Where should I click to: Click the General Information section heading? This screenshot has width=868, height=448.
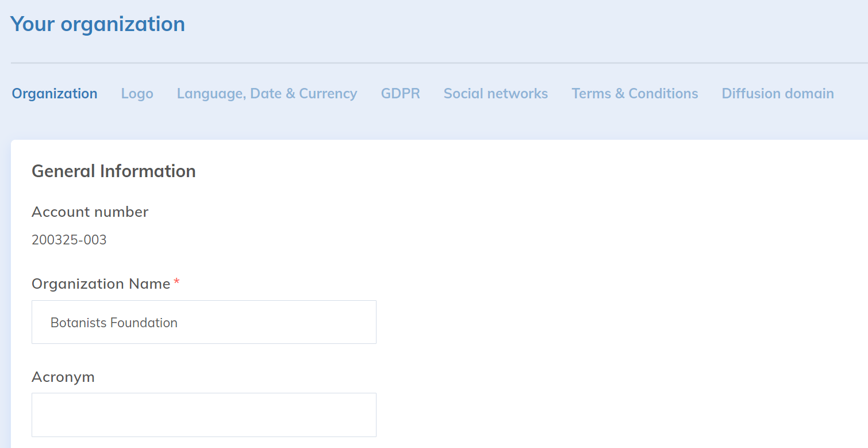[113, 171]
